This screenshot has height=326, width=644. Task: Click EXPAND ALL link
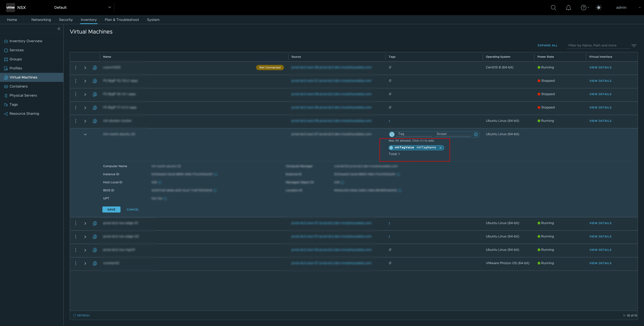coord(548,46)
